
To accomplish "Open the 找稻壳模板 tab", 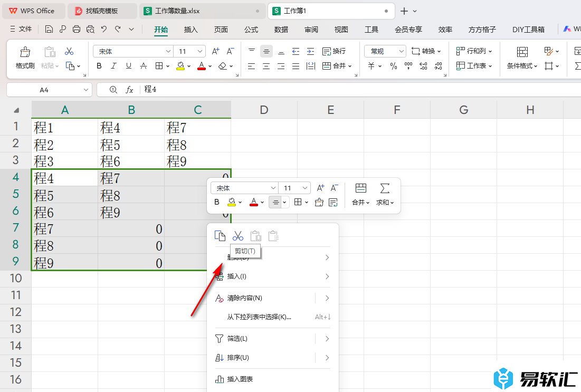I will click(102, 11).
